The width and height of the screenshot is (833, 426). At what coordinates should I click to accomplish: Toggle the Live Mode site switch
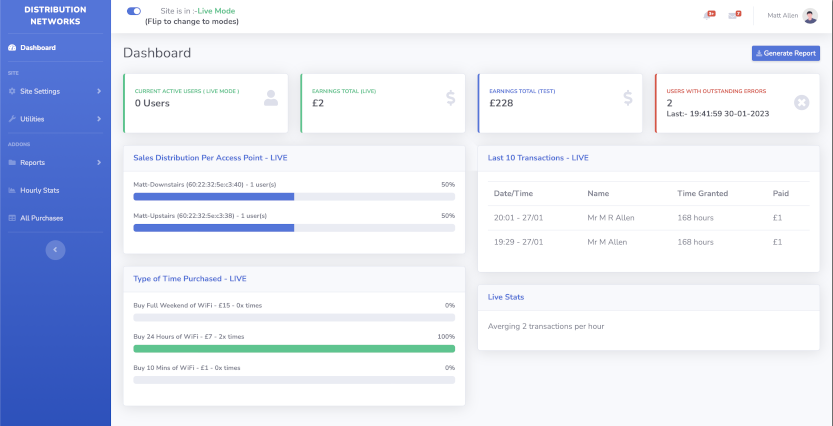point(134,11)
